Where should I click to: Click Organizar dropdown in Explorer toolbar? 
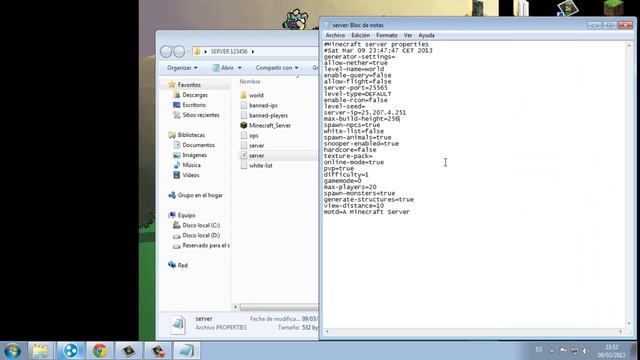tap(182, 68)
